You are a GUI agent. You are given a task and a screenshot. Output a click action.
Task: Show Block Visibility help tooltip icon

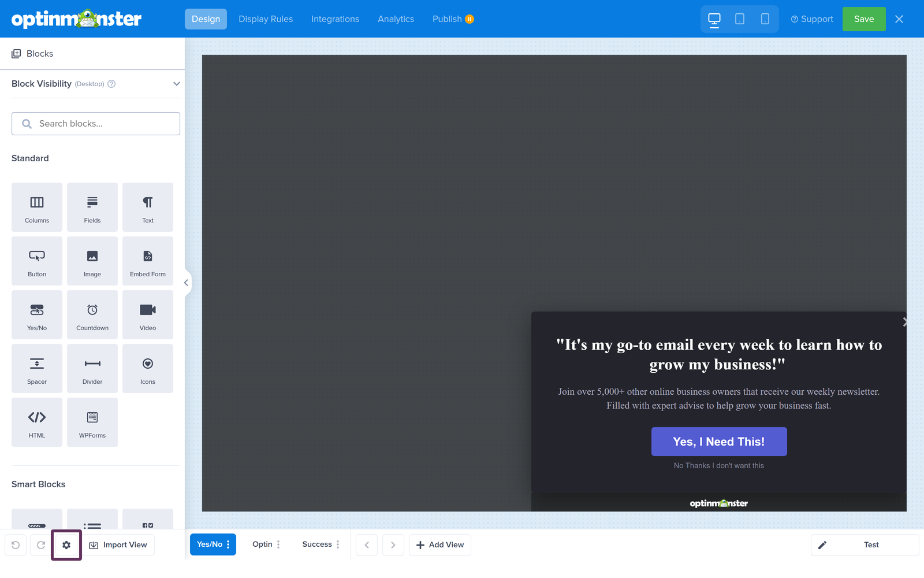112,84
